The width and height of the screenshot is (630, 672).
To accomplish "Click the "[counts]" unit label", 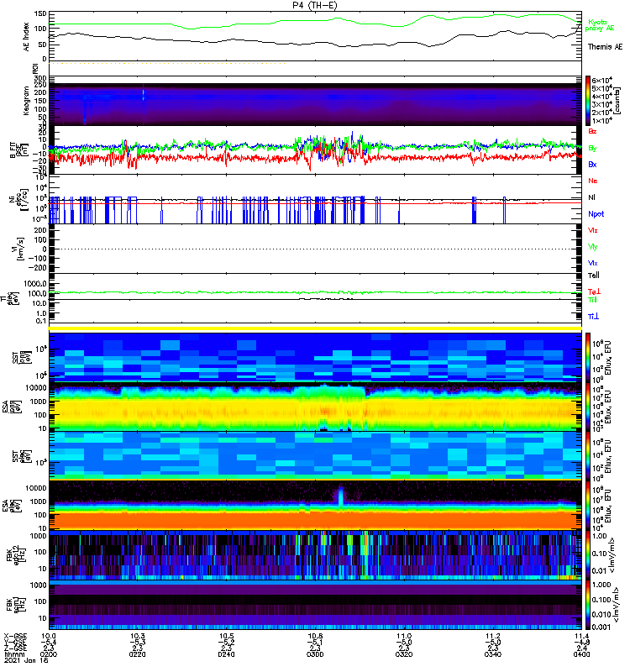I will [x=617, y=101].
